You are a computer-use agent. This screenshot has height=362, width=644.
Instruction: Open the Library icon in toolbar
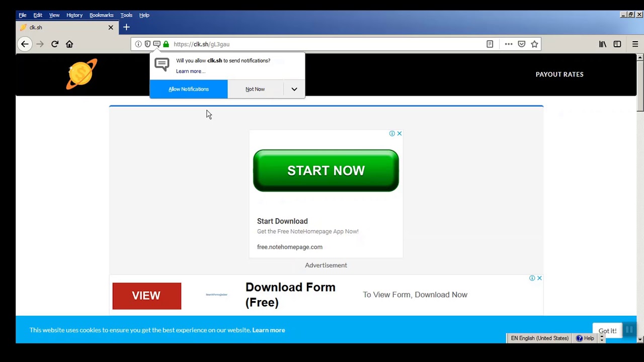tap(602, 44)
